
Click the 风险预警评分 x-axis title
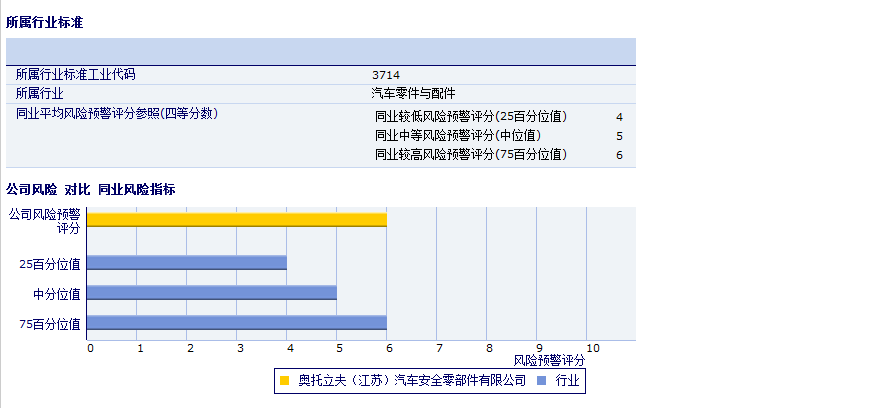coord(549,359)
